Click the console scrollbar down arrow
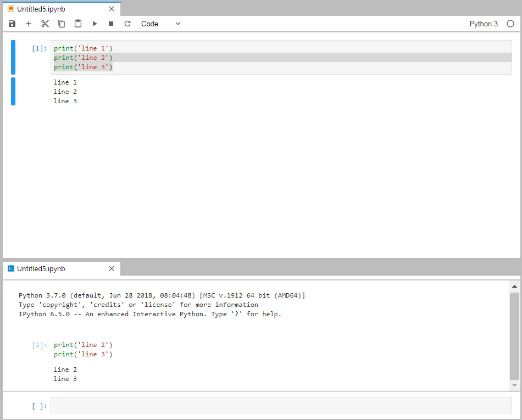This screenshot has width=522, height=420. pyautogui.click(x=514, y=385)
